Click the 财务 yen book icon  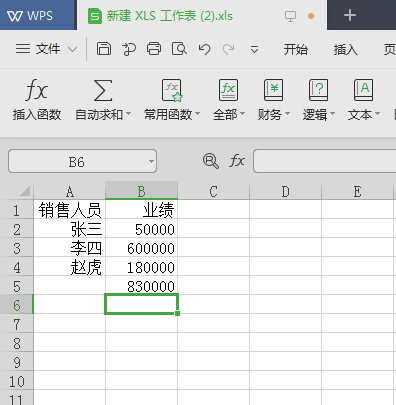[273, 90]
